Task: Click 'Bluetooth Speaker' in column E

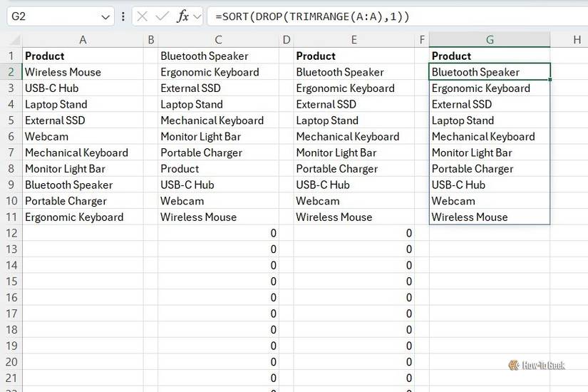Action: tap(340, 72)
